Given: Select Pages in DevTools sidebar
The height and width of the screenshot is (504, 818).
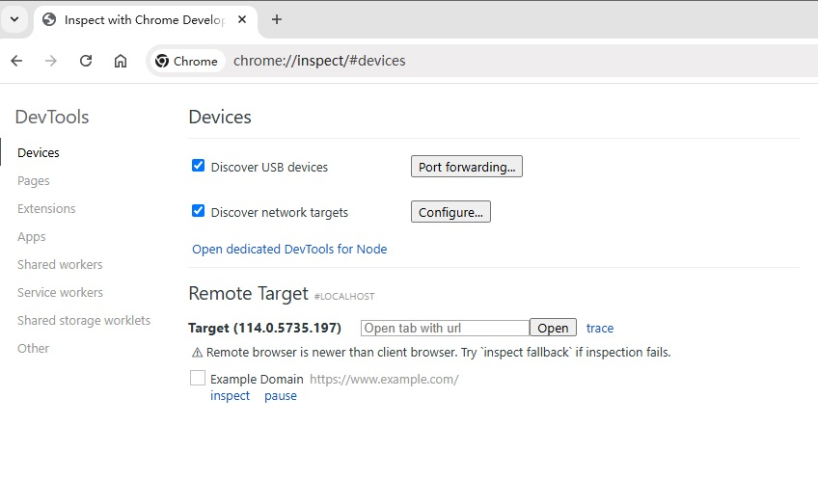Looking at the screenshot, I should pos(34,181).
